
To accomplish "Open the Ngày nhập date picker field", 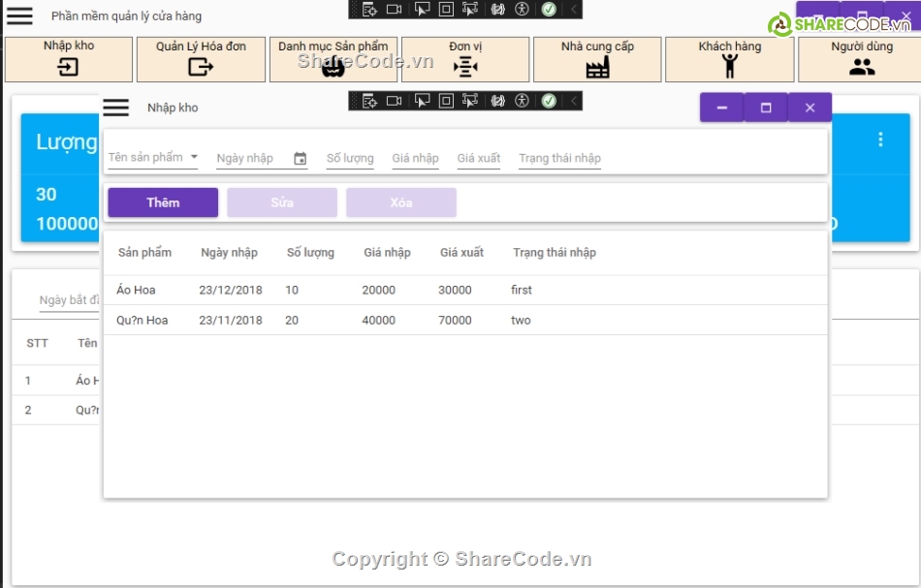I will (x=252, y=158).
